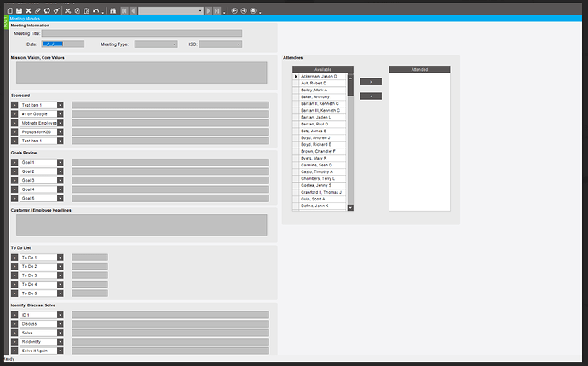
Task: Remove attendee using the < button
Action: click(x=371, y=96)
